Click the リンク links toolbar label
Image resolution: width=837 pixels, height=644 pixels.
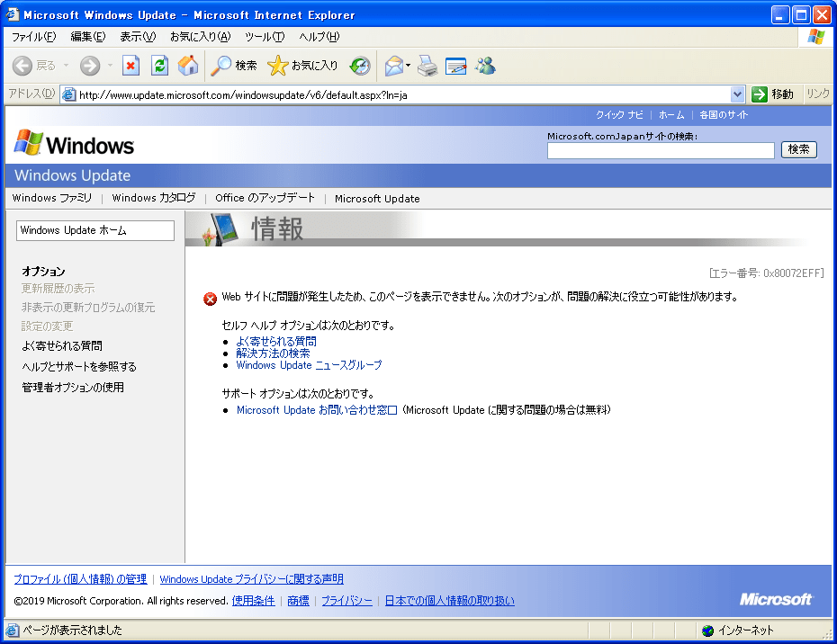click(818, 94)
